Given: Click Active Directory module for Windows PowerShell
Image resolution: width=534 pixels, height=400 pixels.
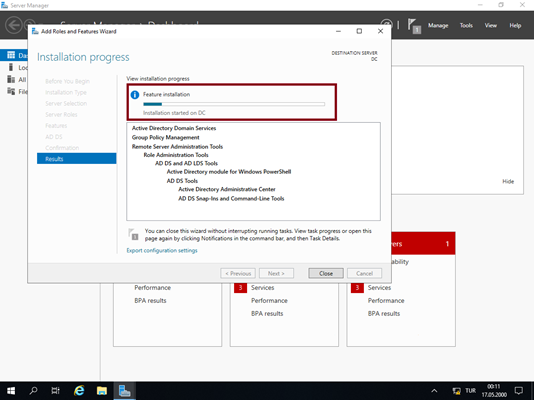Looking at the screenshot, I should coord(229,172).
